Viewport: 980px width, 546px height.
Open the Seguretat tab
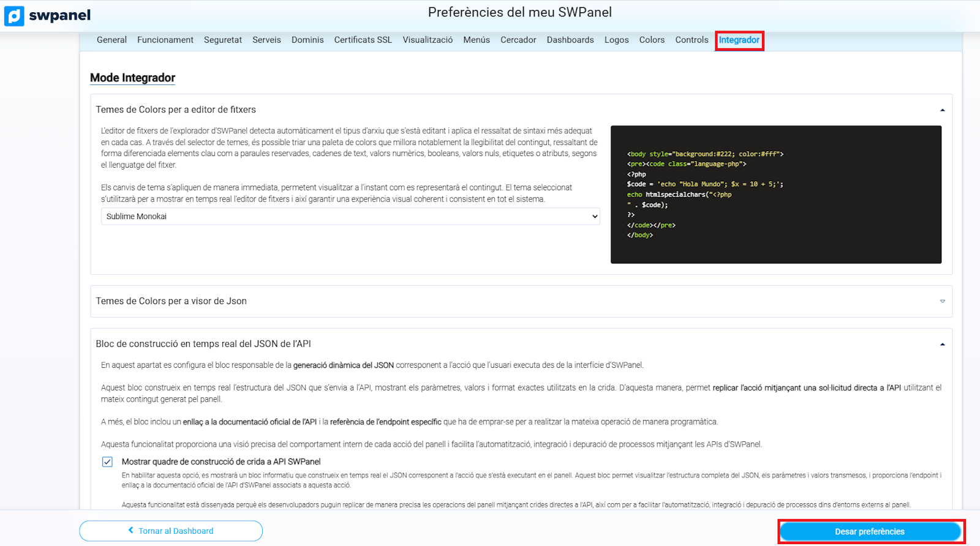tap(222, 40)
